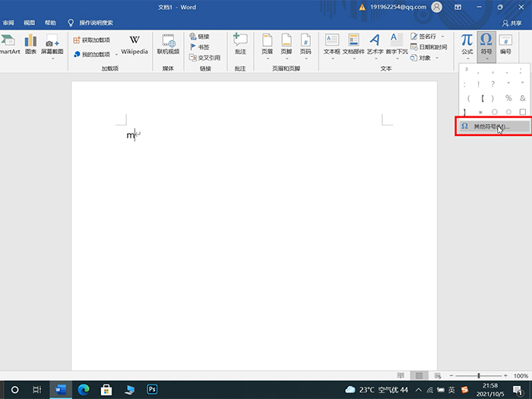Add a 批注 comment

click(x=240, y=44)
